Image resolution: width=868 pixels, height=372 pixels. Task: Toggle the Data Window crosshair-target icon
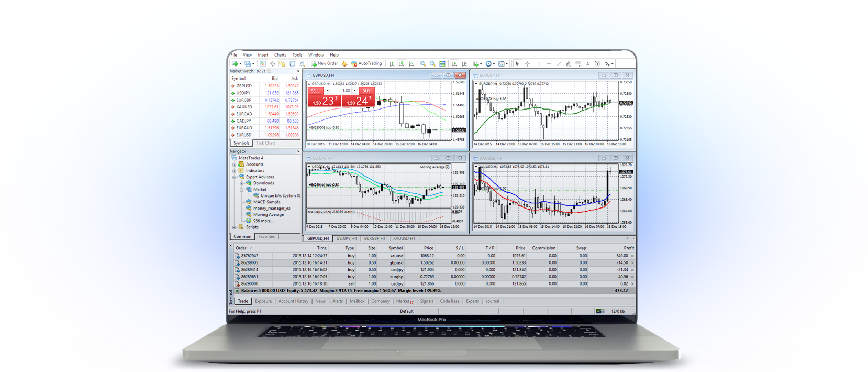[x=273, y=64]
